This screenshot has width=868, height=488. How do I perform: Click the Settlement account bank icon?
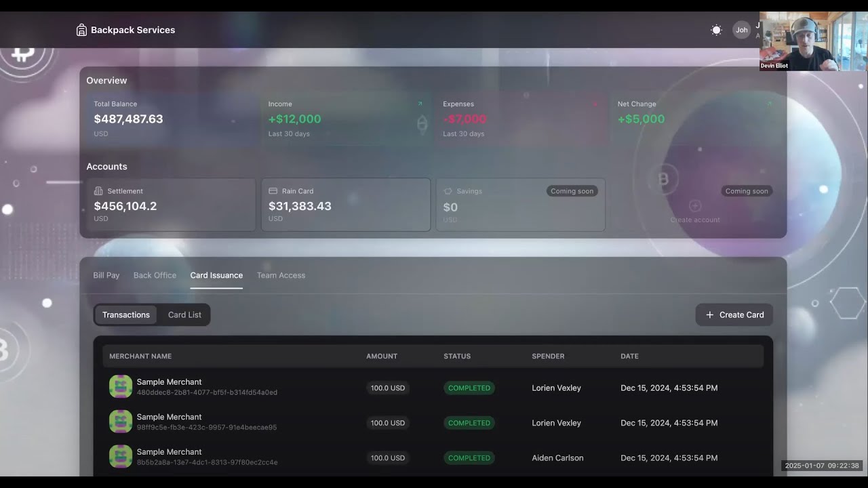point(98,191)
